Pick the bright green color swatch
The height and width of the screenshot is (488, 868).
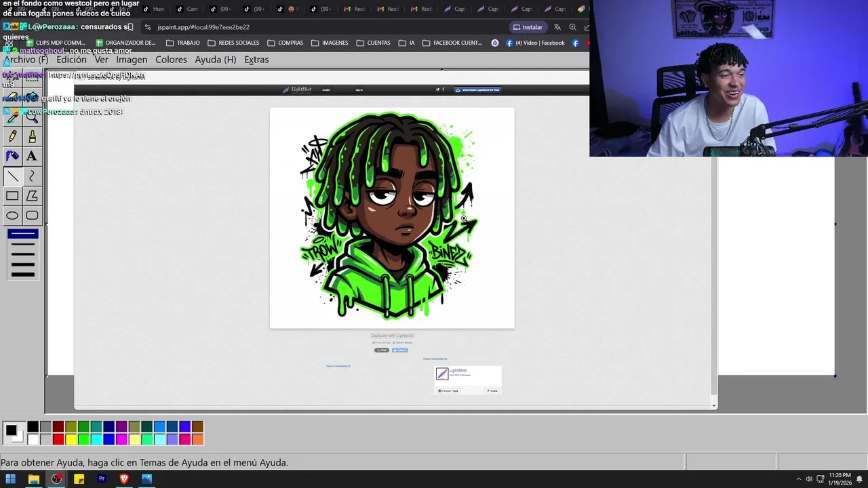pos(83,439)
